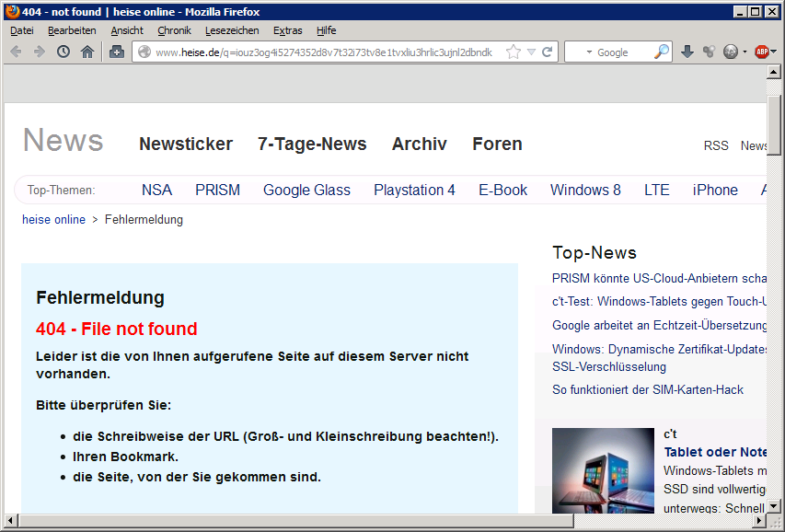The width and height of the screenshot is (785, 532).
Task: Open the Adblock Plus dropdown arrow
Action: 773,52
